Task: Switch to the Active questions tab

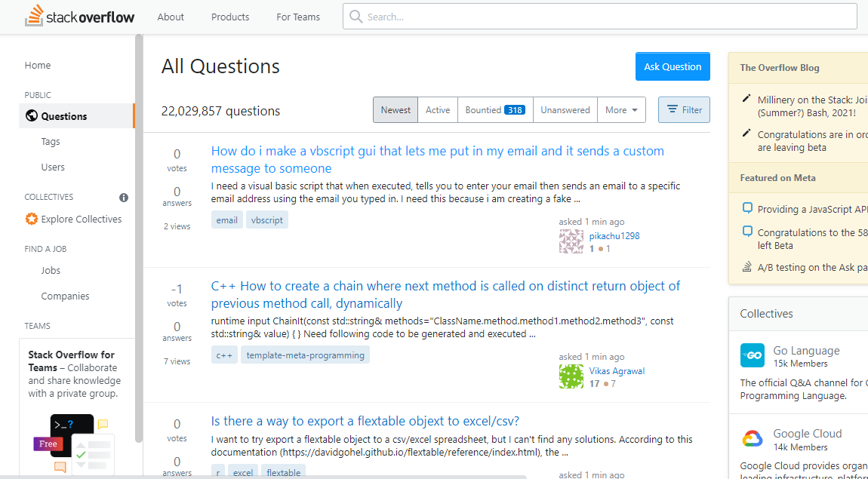Action: pos(438,110)
